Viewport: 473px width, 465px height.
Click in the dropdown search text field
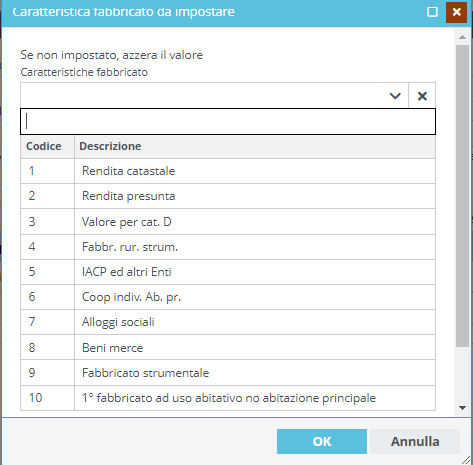pos(228,121)
